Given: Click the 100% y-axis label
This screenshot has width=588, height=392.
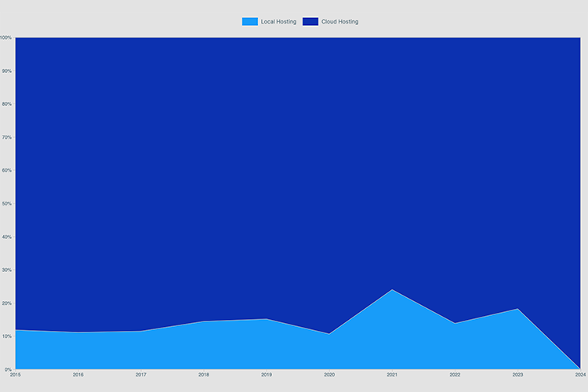Looking at the screenshot, I should click(5, 38).
